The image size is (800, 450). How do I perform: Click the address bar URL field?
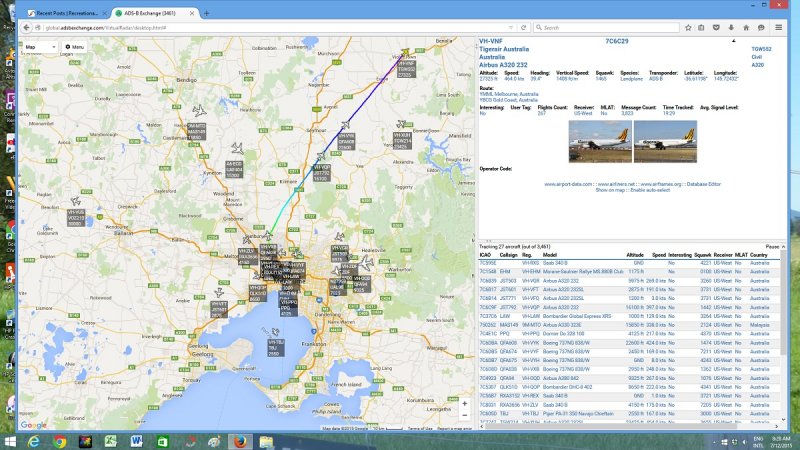276,28
